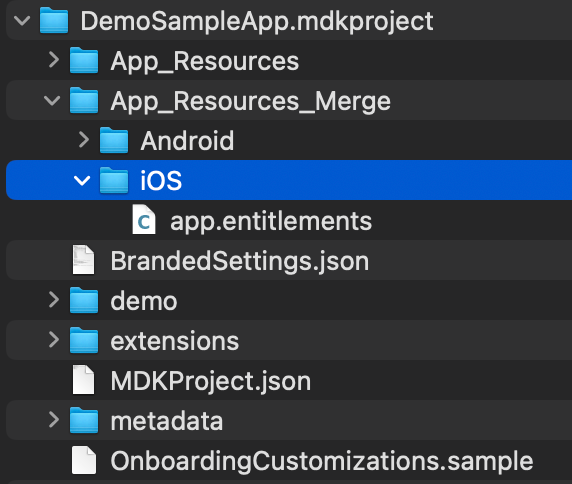Select the extensions folder name
572x484 pixels.
pyautogui.click(x=175, y=341)
